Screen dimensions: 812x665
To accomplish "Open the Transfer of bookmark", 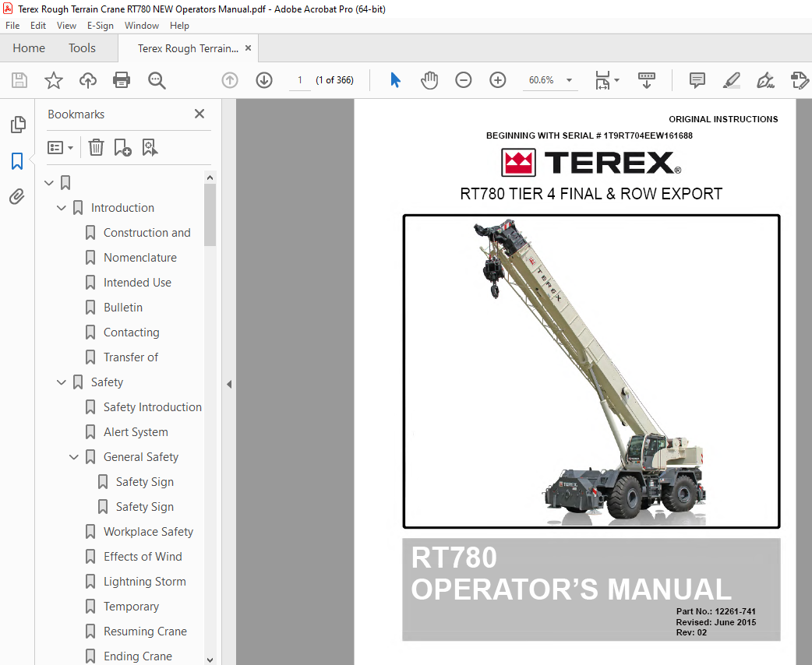I will pyautogui.click(x=130, y=357).
